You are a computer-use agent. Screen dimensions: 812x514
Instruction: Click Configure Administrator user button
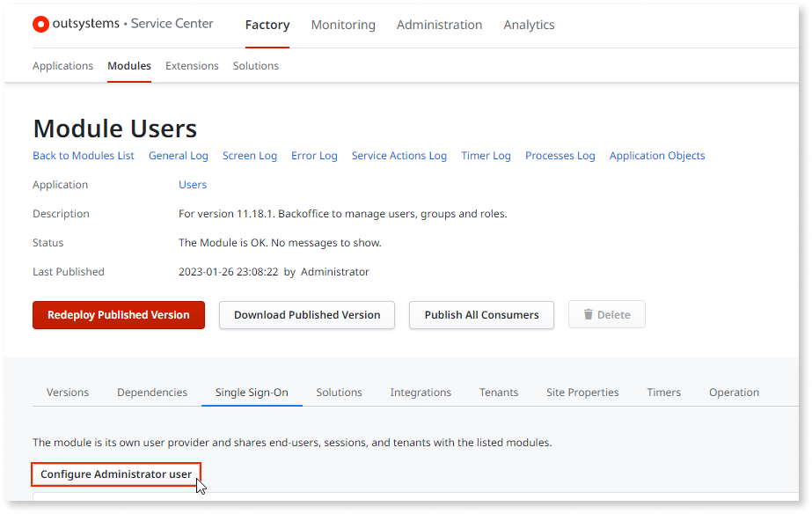tap(116, 474)
